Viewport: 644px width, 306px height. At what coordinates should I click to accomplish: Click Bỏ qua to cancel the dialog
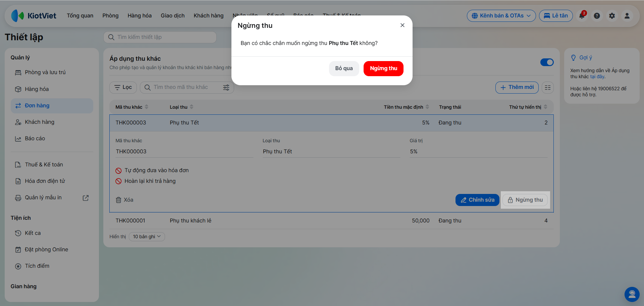pyautogui.click(x=344, y=68)
